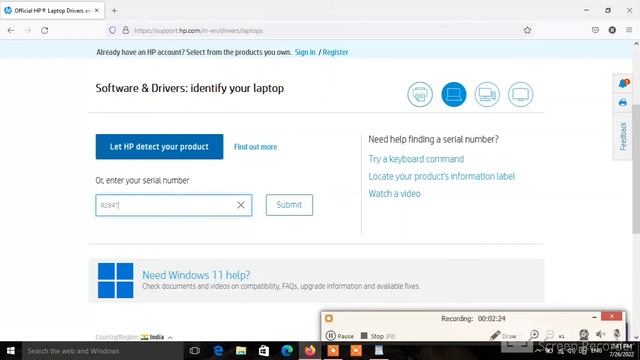Open Locate your product's information label link
The height and width of the screenshot is (360, 640).
pyautogui.click(x=441, y=176)
